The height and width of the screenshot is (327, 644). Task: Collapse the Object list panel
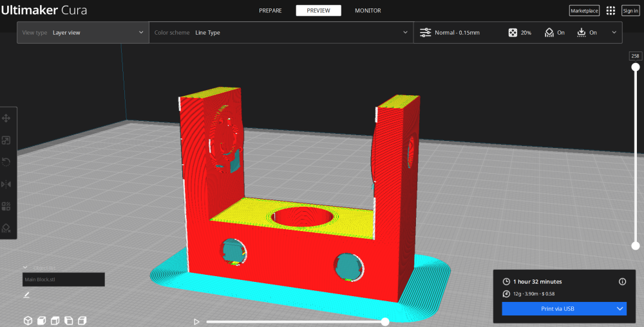pyautogui.click(x=26, y=268)
